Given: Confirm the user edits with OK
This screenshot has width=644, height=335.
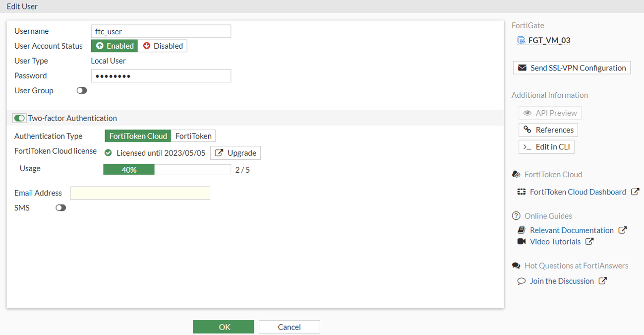Looking at the screenshot, I should pos(223,327).
